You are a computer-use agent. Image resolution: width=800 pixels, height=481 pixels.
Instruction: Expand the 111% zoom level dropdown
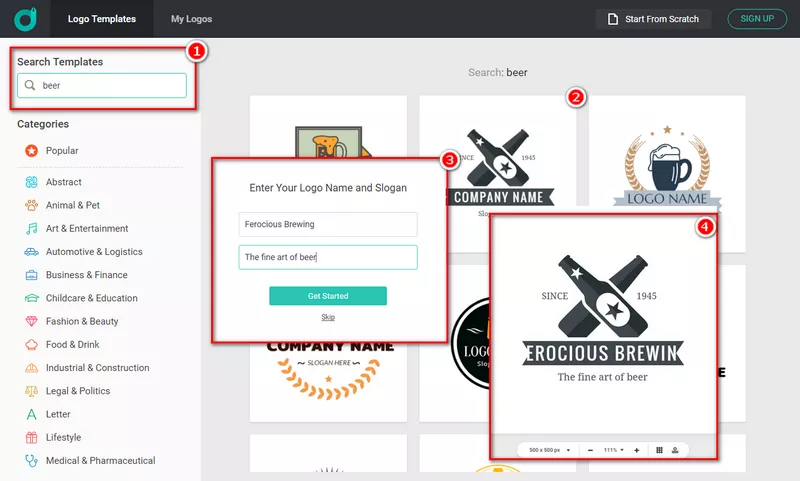click(614, 450)
